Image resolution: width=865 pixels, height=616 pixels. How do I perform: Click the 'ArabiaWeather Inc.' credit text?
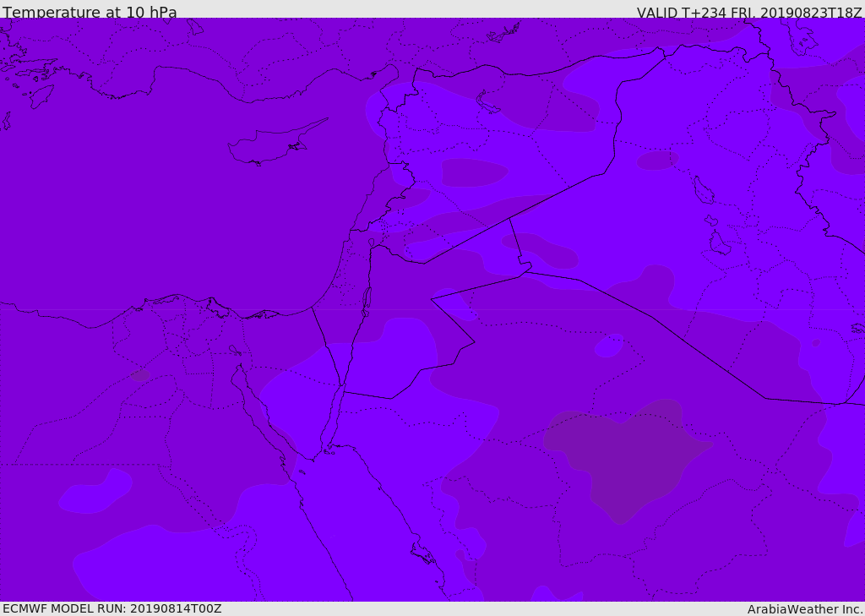pos(805,609)
